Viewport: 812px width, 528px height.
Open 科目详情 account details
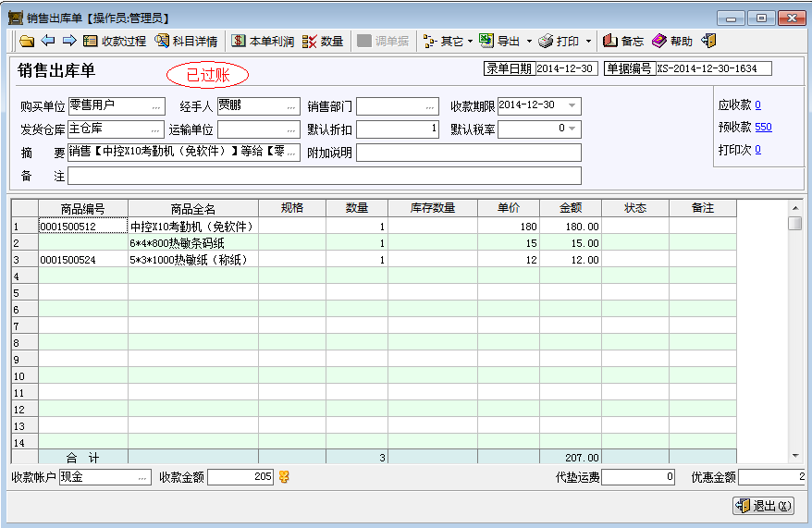click(x=186, y=41)
